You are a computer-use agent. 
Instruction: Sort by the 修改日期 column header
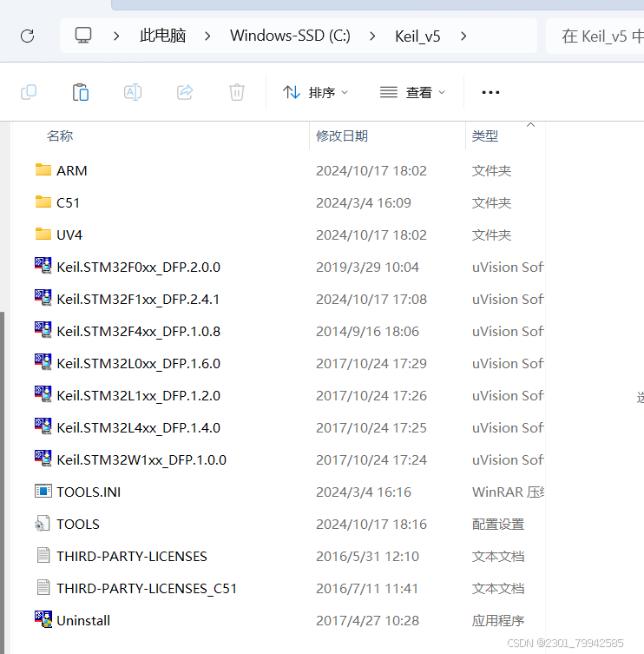[x=342, y=136]
